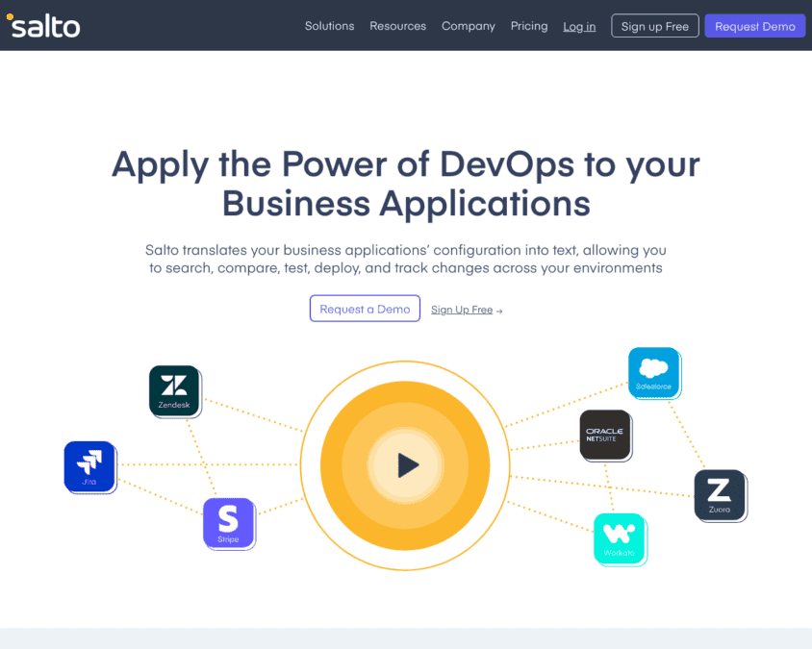Select the Jira integration icon
The image size is (812, 649).
(x=90, y=467)
